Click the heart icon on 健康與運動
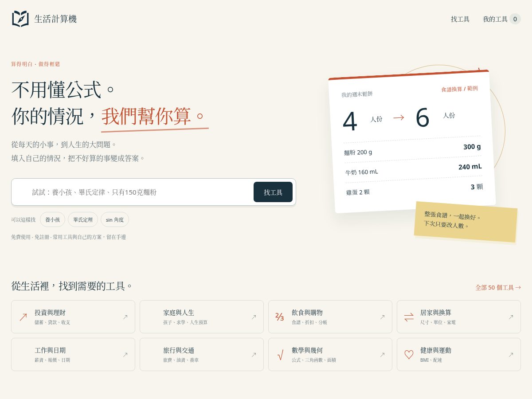Screen dimensions: 532x399 coord(409,355)
